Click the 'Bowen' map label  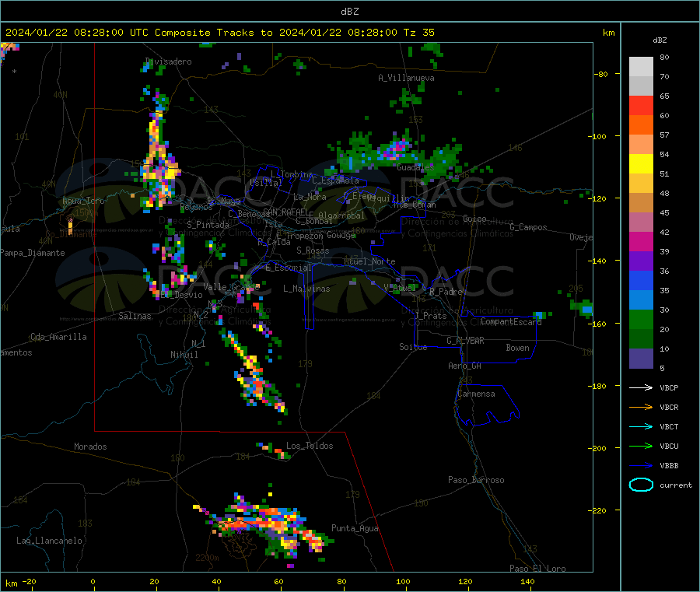pos(518,349)
